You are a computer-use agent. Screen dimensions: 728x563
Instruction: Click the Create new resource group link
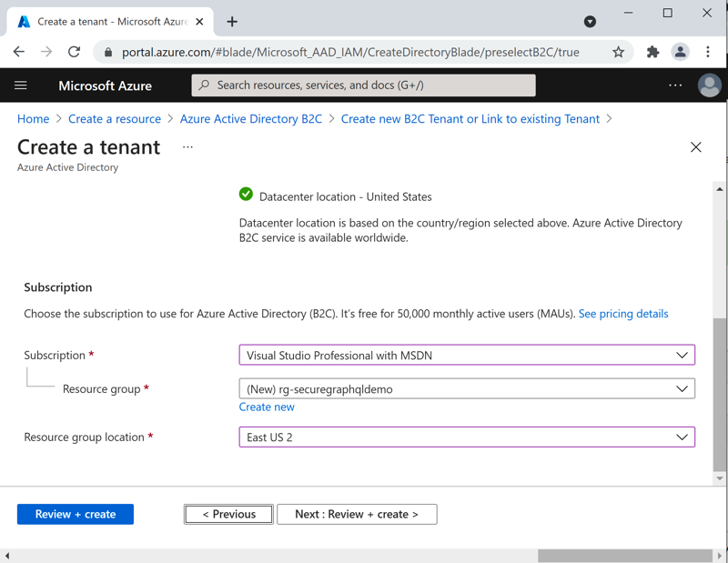coord(267,407)
